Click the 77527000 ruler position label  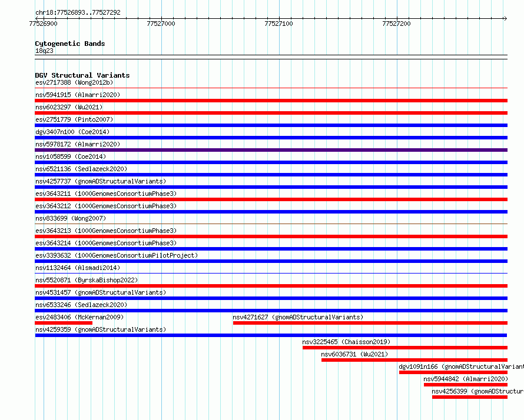click(x=161, y=24)
